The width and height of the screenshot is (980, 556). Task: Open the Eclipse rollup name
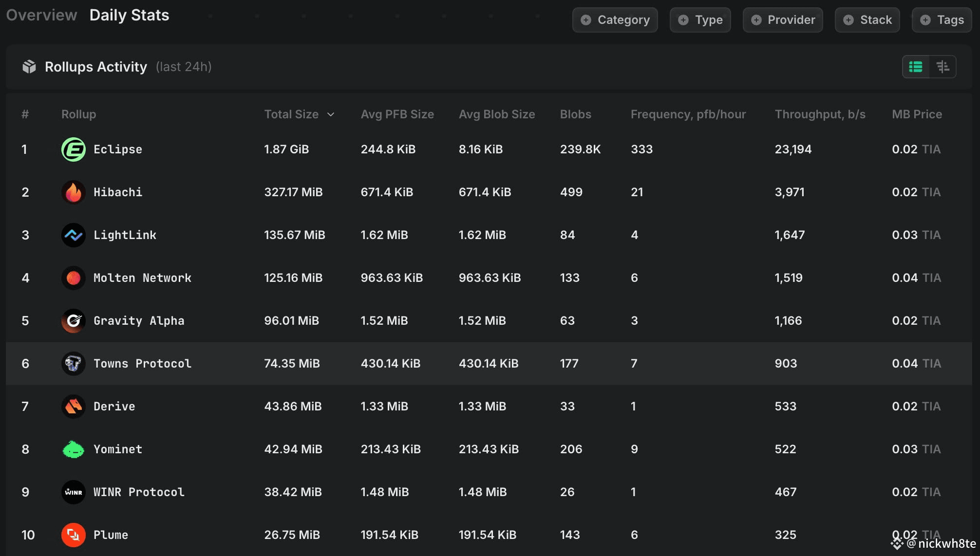click(118, 149)
